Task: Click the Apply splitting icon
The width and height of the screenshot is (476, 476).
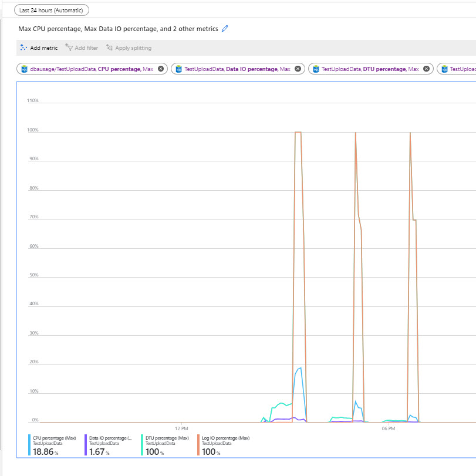Action: click(109, 48)
